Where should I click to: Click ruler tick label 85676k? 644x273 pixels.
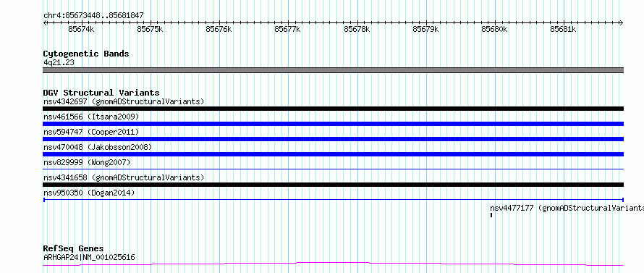pyautogui.click(x=219, y=29)
